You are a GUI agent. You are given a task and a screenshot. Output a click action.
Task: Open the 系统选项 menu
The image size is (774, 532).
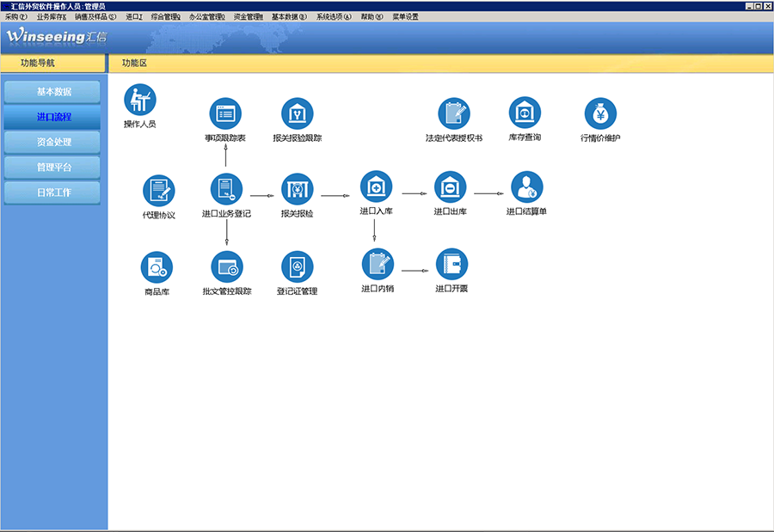tap(333, 16)
